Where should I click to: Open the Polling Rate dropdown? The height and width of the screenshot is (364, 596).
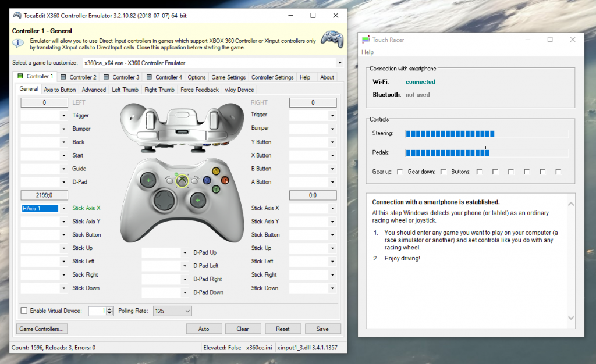click(172, 311)
